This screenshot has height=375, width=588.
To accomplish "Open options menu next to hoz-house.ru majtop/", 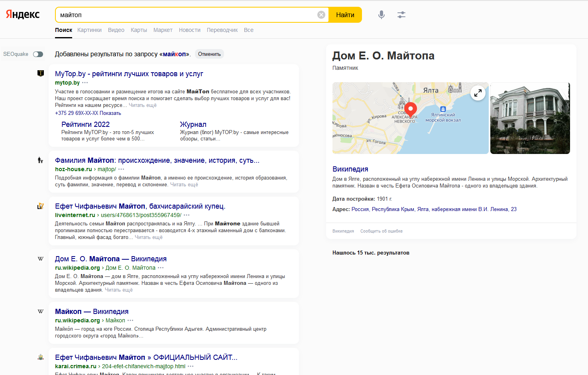I will 121,169.
